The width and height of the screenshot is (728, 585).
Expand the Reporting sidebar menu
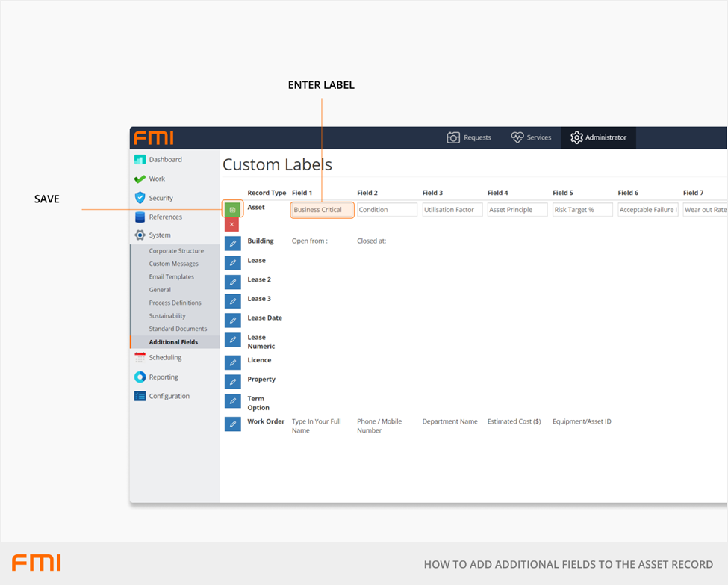click(x=163, y=377)
